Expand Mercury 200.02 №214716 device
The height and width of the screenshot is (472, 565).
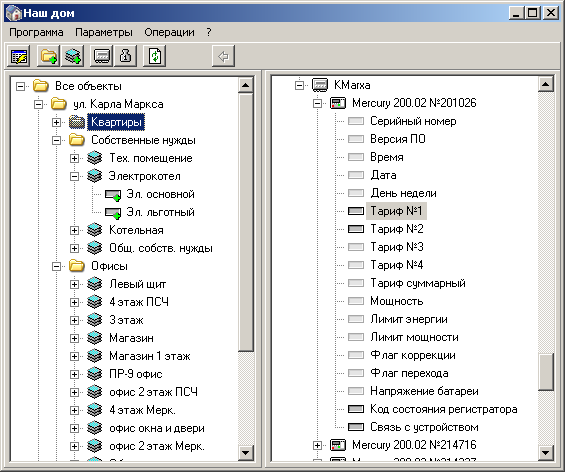point(317,445)
